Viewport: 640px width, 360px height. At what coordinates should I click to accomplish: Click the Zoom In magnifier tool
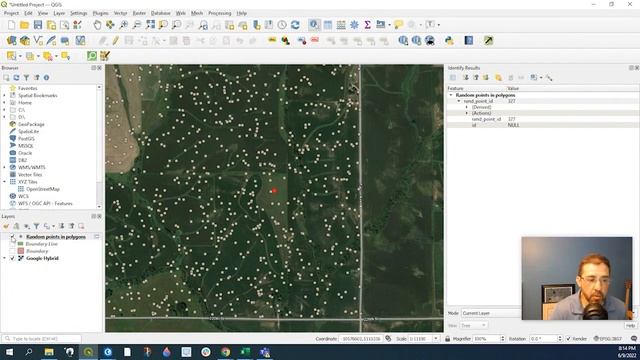point(123,25)
